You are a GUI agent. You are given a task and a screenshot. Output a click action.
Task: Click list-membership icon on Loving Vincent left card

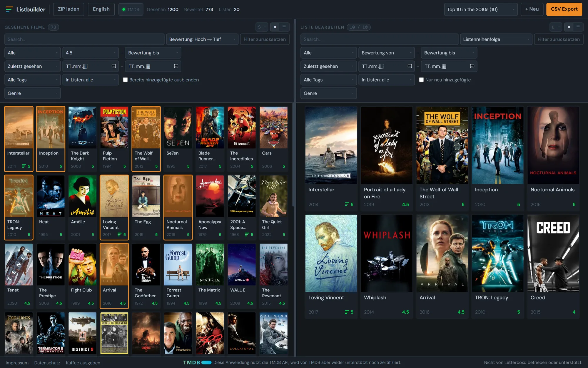(x=119, y=235)
